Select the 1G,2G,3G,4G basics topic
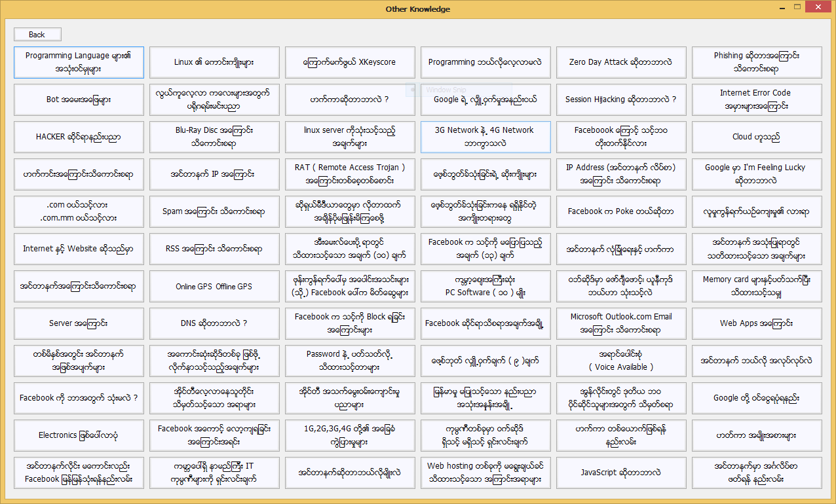 coord(350,435)
